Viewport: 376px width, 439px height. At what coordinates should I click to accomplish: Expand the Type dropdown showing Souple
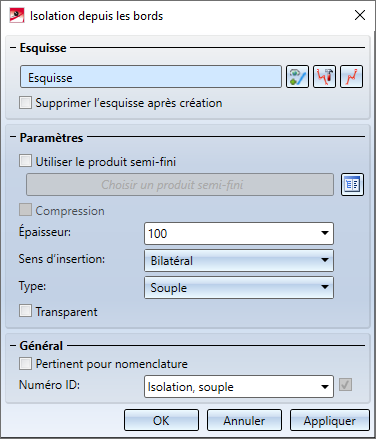[x=239, y=287]
